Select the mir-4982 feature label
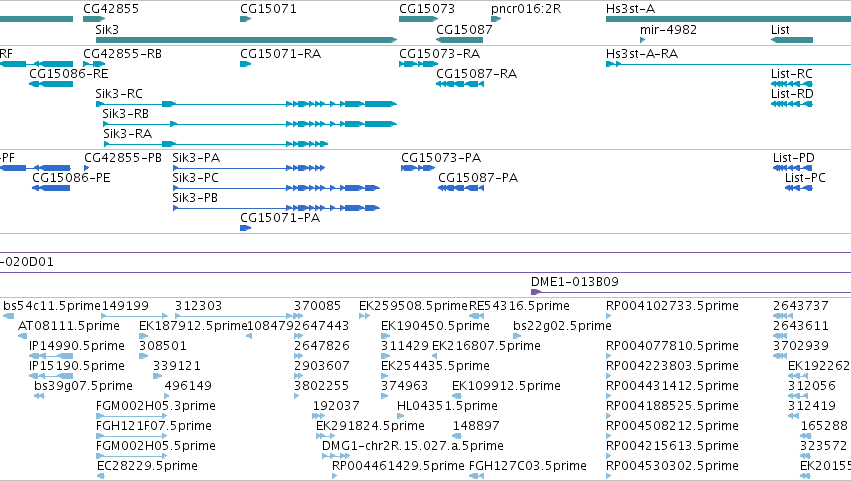The height and width of the screenshot is (481, 851). tap(668, 30)
